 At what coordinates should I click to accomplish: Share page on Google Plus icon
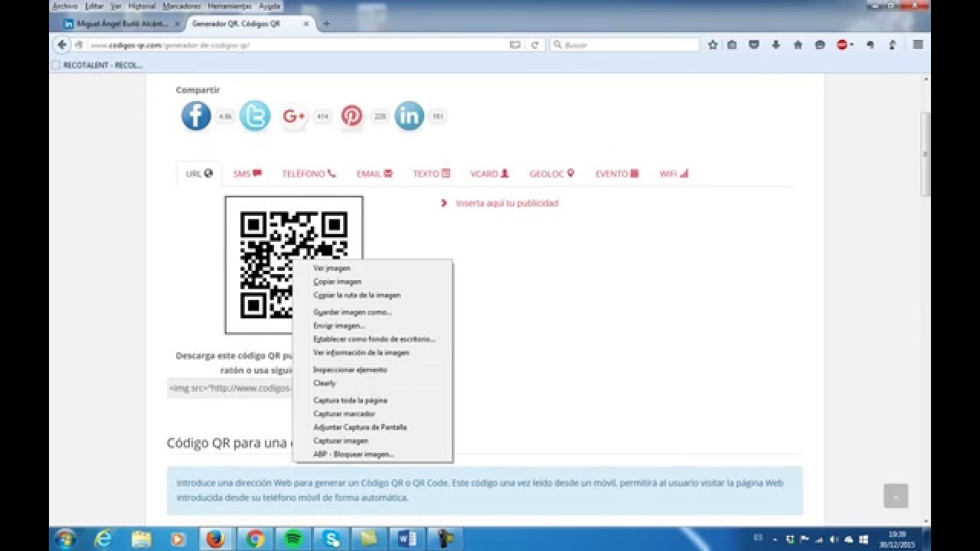pos(294,116)
